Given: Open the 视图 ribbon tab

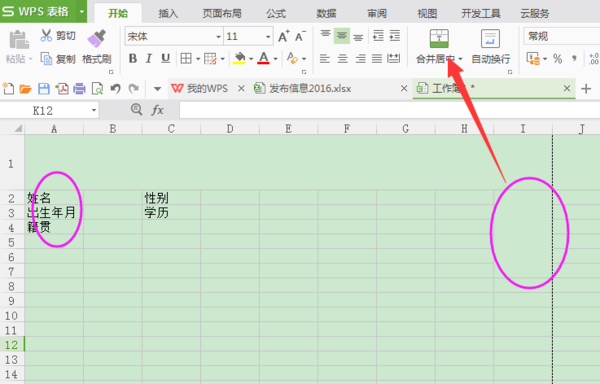Looking at the screenshot, I should tap(427, 13).
